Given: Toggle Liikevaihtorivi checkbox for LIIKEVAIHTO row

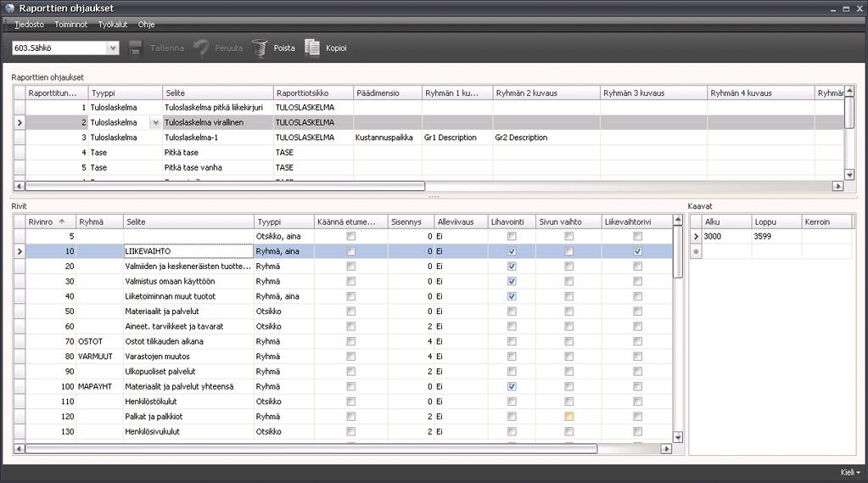Looking at the screenshot, I should click(638, 251).
